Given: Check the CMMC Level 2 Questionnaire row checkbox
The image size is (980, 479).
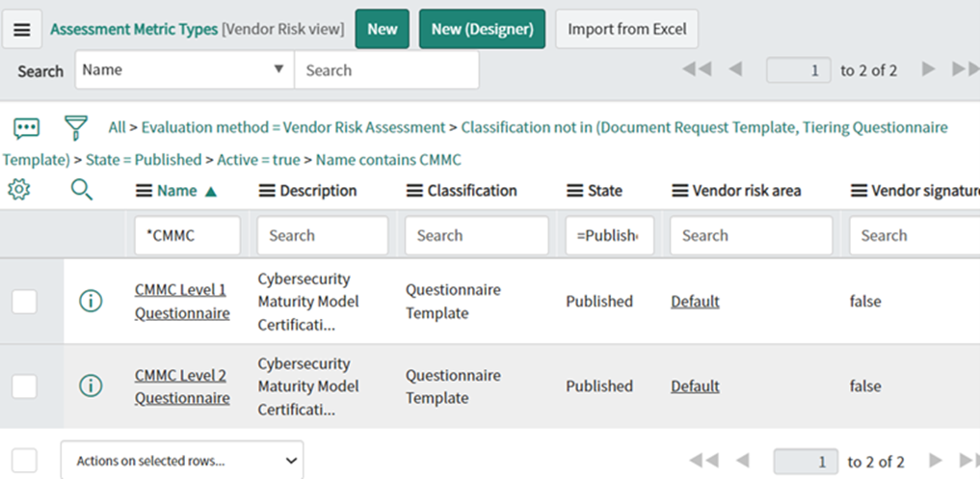Looking at the screenshot, I should click(24, 386).
